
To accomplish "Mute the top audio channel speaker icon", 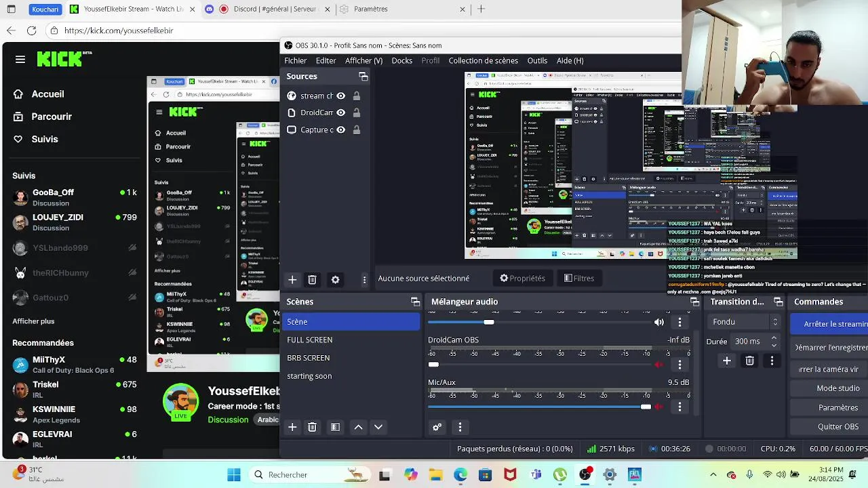I will pyautogui.click(x=658, y=322).
